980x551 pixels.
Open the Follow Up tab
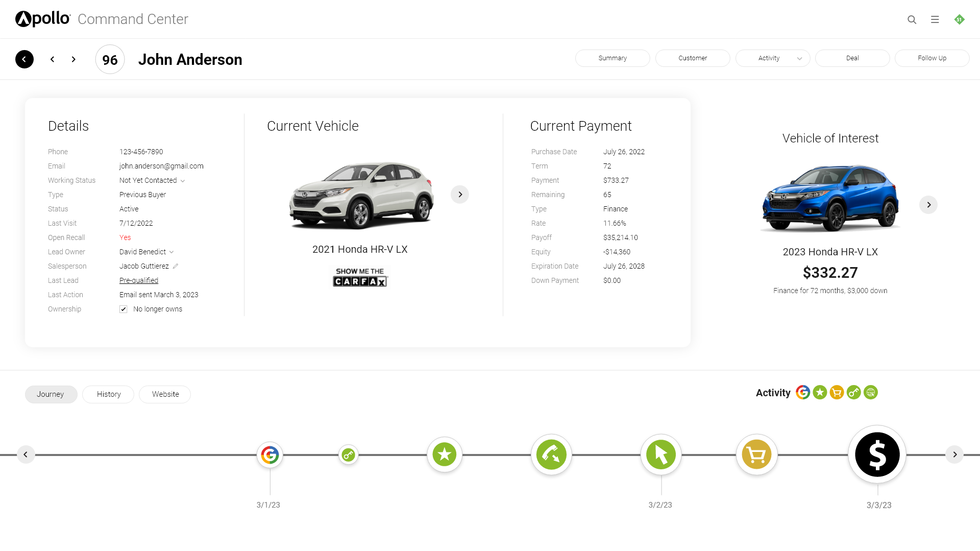(932, 58)
